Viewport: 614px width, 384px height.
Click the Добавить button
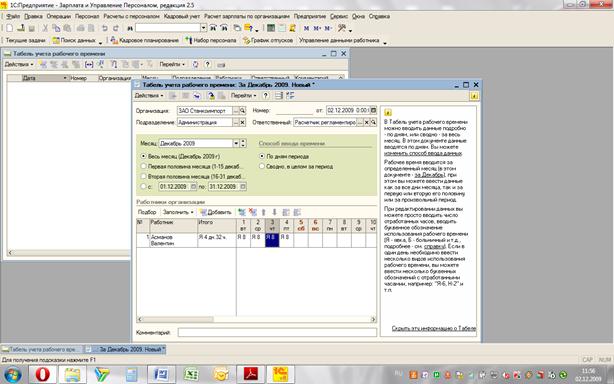[x=215, y=212]
